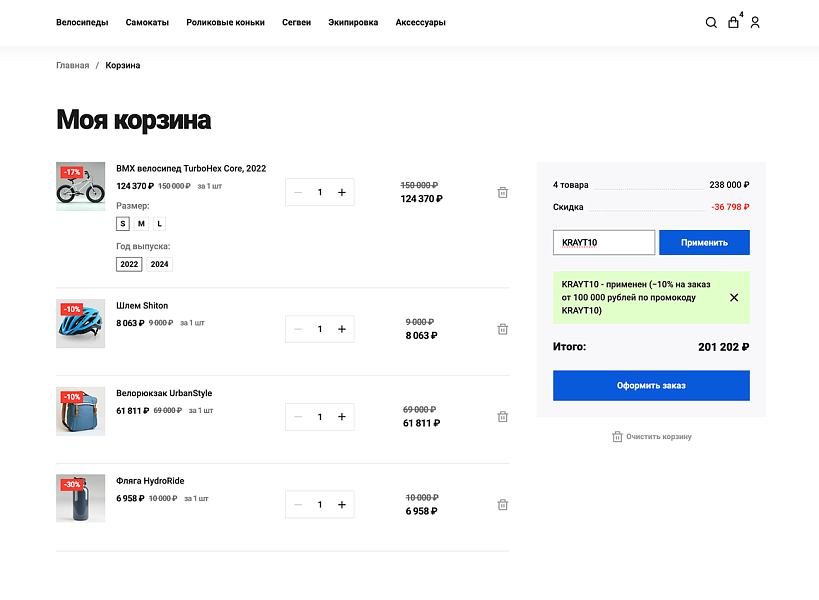Image resolution: width=819 pixels, height=600 pixels.
Task: Click the trash icon next to Очистить корзину
Action: tap(617, 436)
